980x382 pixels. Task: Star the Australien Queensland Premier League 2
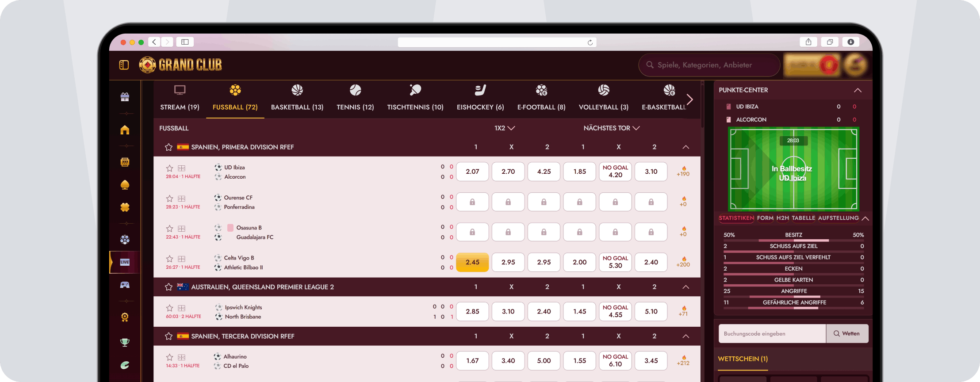(168, 287)
